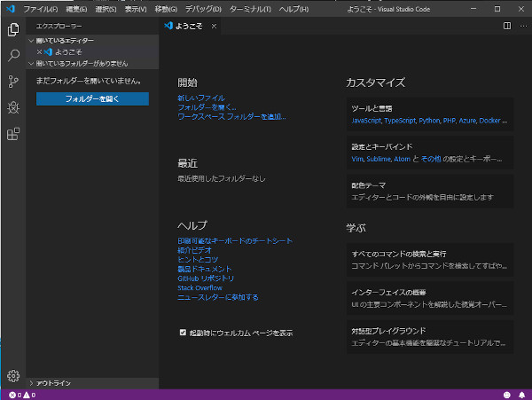Click the split editor icon
The height and width of the screenshot is (400, 532).
[x=507, y=26]
